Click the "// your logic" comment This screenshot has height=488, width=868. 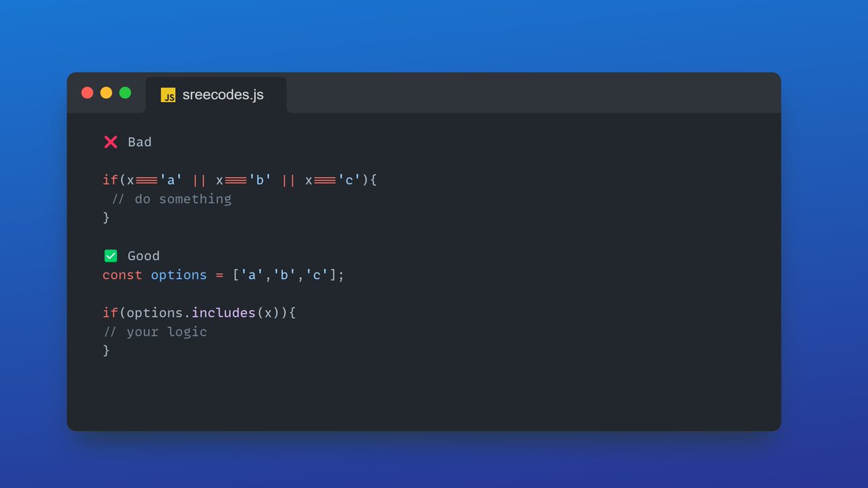point(155,332)
